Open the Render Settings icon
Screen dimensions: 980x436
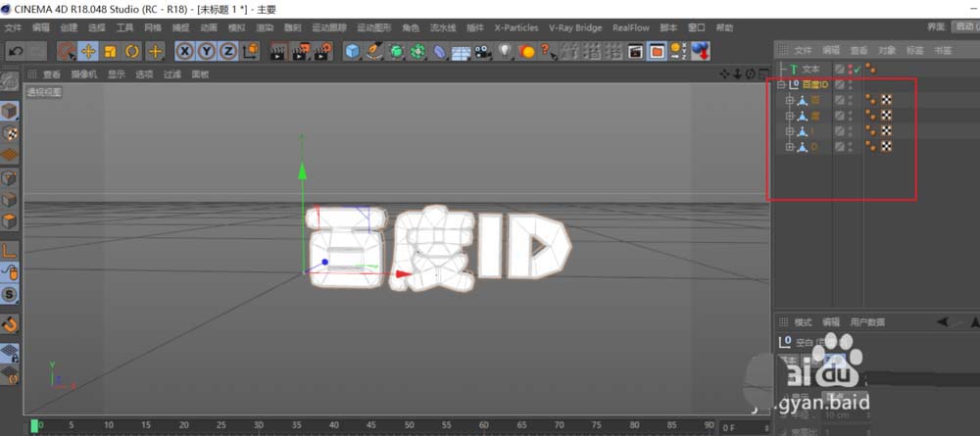pyautogui.click(x=323, y=51)
